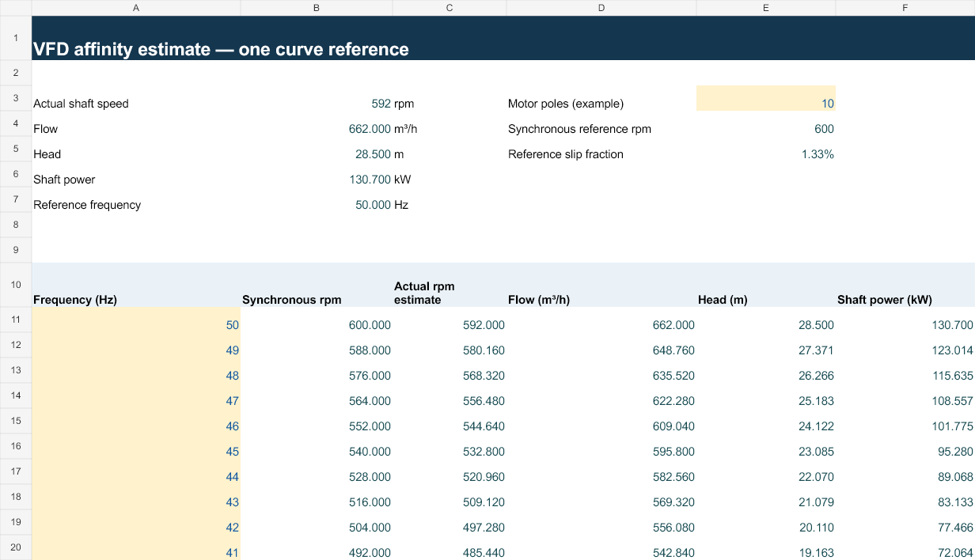Select column B header
Screen dimensions: 975x560
coord(317,8)
